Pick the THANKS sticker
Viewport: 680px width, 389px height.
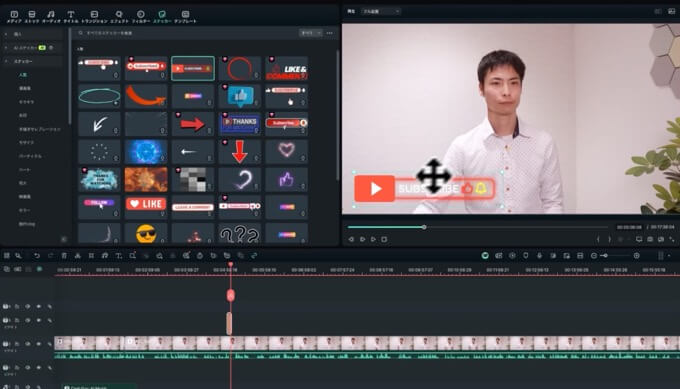click(x=239, y=124)
